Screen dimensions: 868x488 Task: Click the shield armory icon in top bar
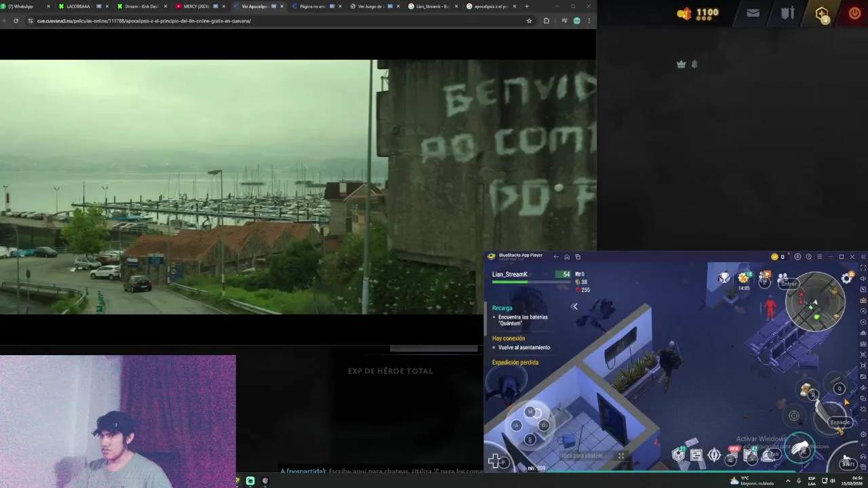(787, 13)
